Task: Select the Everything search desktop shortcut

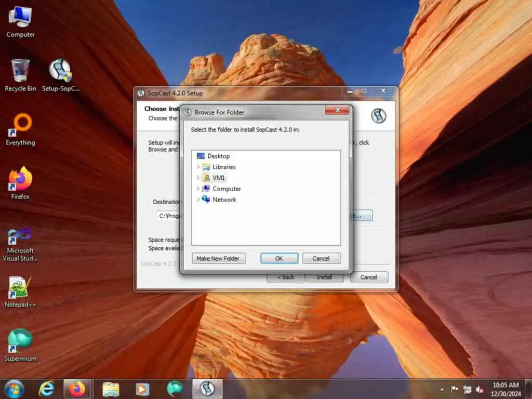Action: point(20,129)
